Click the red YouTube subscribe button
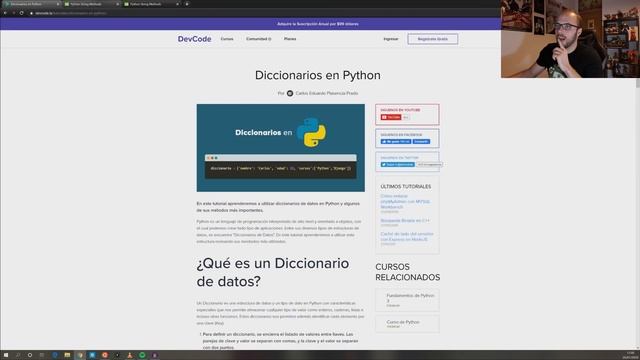 click(391, 117)
